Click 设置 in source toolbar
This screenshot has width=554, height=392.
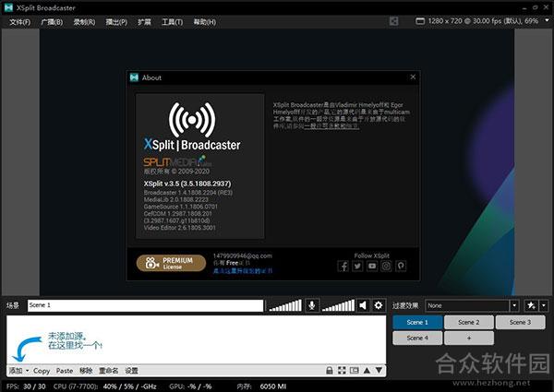(131, 371)
